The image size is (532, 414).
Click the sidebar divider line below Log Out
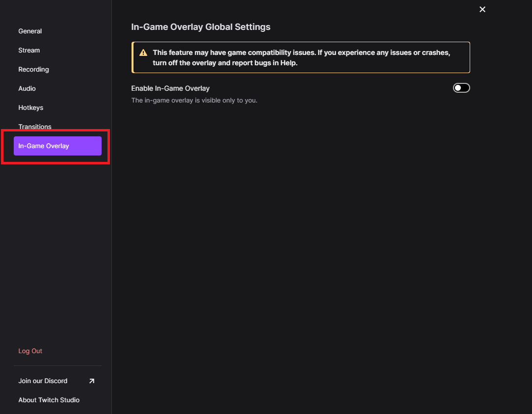click(57, 365)
